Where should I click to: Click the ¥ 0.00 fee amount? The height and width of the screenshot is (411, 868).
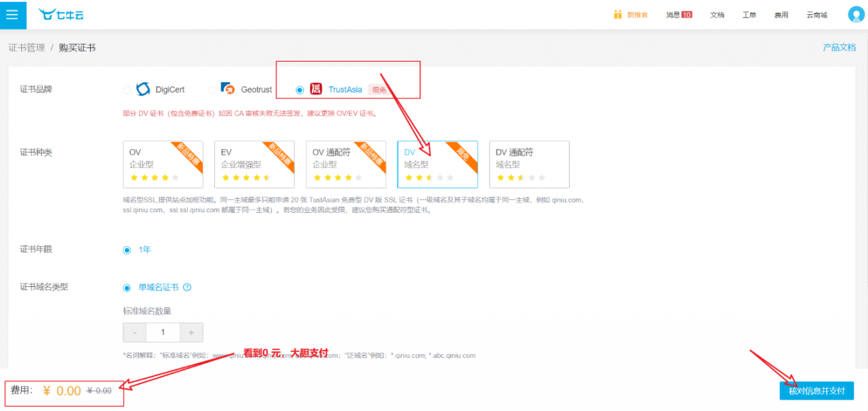[x=62, y=391]
